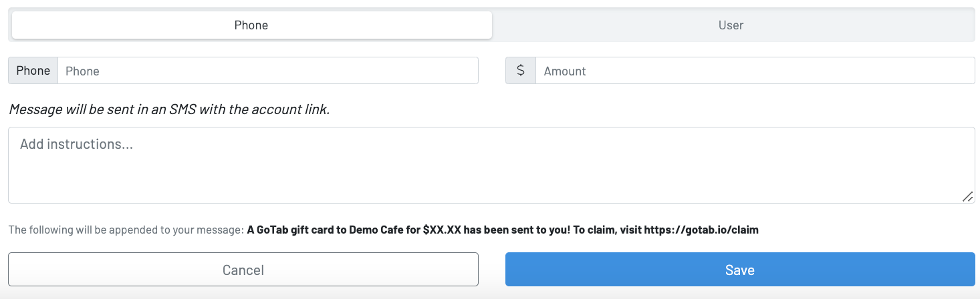This screenshot has width=980, height=299.
Task: Click into the Add instructions text area
Action: click(491, 165)
